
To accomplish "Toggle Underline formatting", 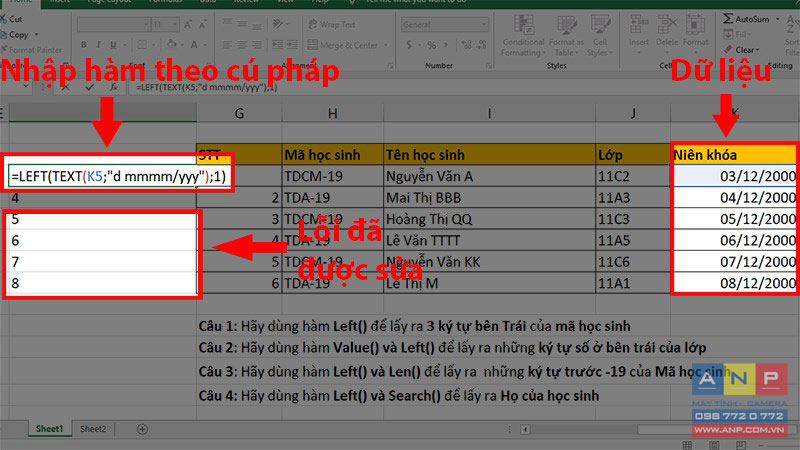I will [x=113, y=45].
